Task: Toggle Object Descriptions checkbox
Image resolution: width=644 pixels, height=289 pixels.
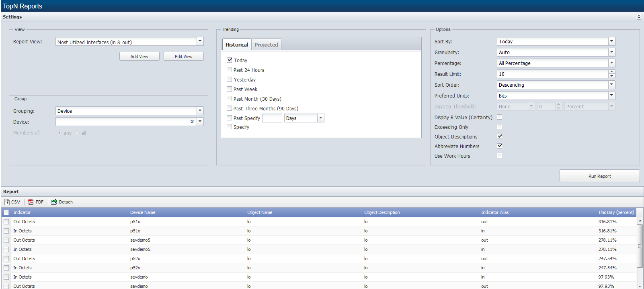Action: [x=500, y=136]
